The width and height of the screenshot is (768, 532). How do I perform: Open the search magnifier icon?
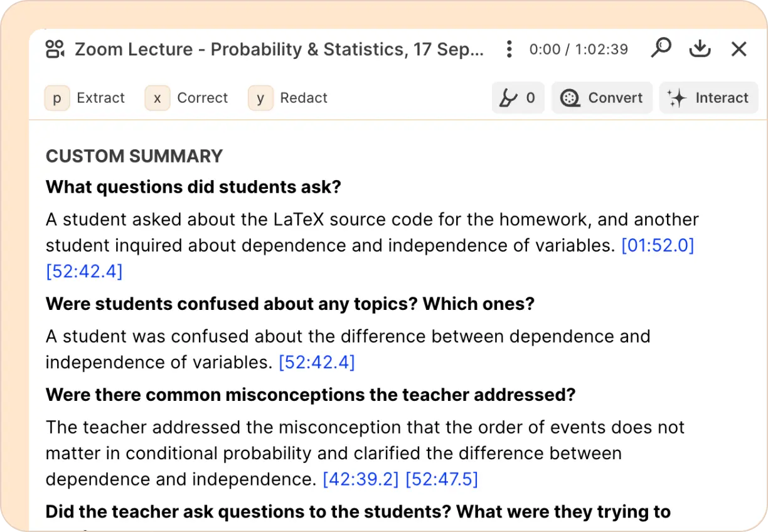point(661,48)
